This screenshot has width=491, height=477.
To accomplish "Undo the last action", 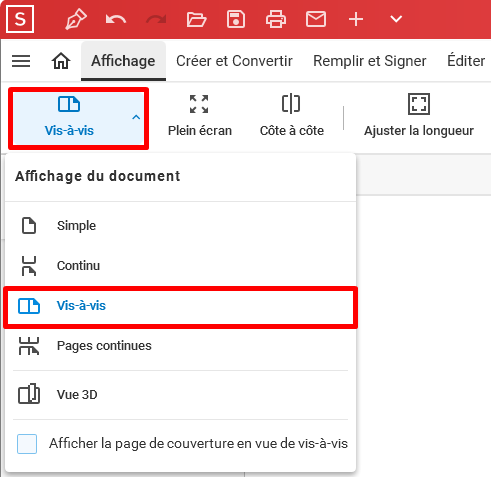I will pos(116,19).
